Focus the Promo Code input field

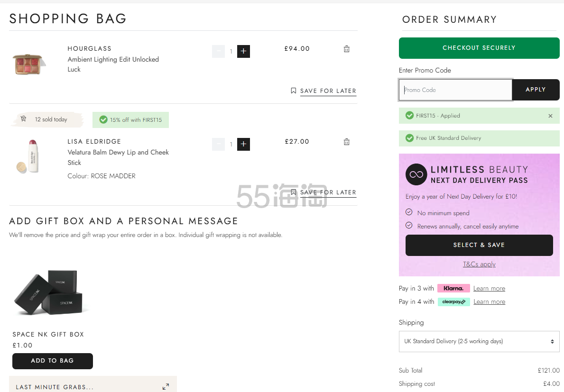click(455, 90)
